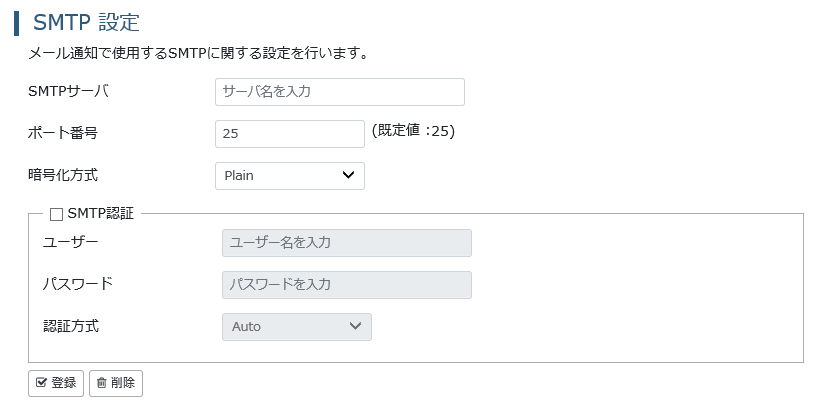
Task: Click the 暗号化方式 field label
Action: (x=63, y=175)
